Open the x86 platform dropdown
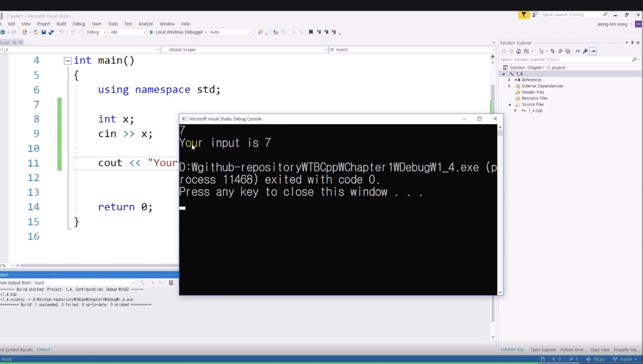The width and height of the screenshot is (643, 364). click(128, 32)
